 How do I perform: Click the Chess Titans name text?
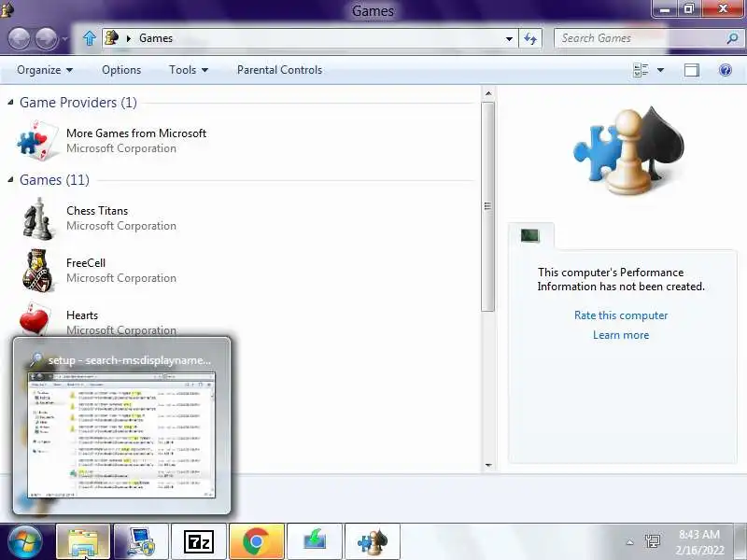tap(97, 211)
